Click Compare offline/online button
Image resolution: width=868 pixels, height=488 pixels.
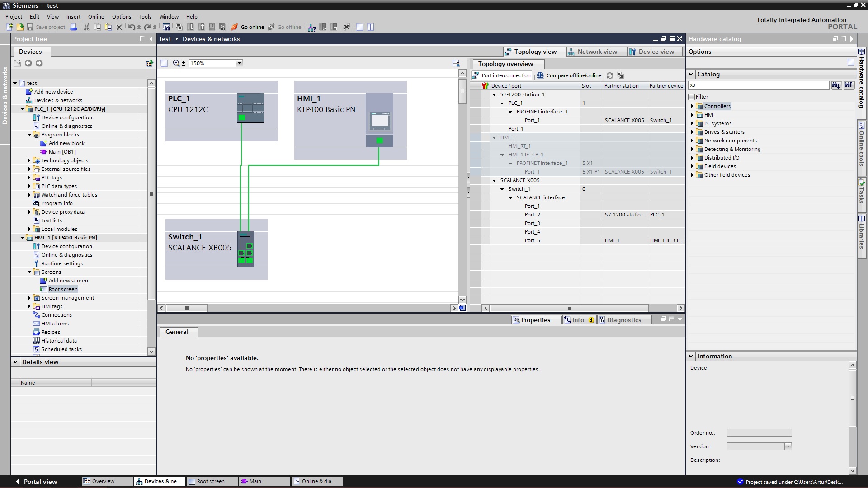[569, 75]
